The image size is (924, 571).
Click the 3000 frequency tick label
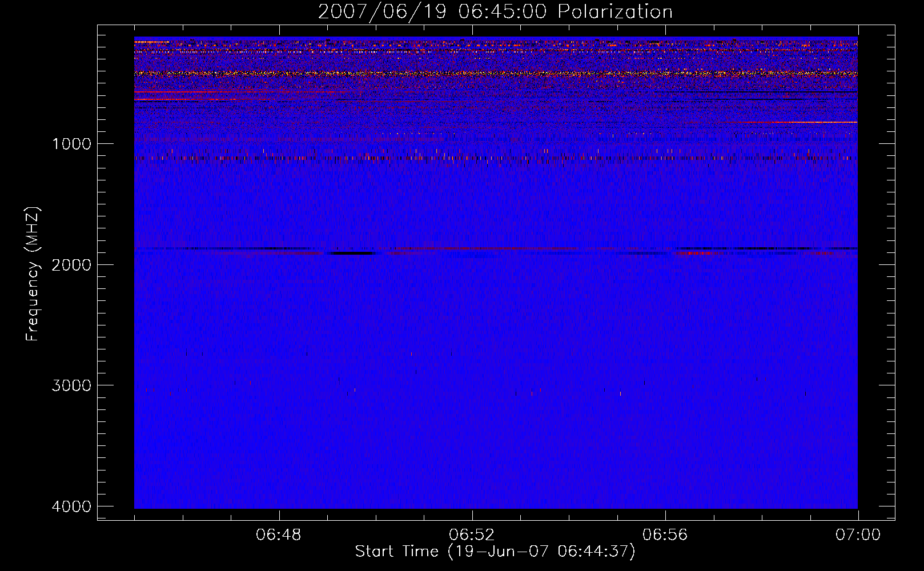71,385
